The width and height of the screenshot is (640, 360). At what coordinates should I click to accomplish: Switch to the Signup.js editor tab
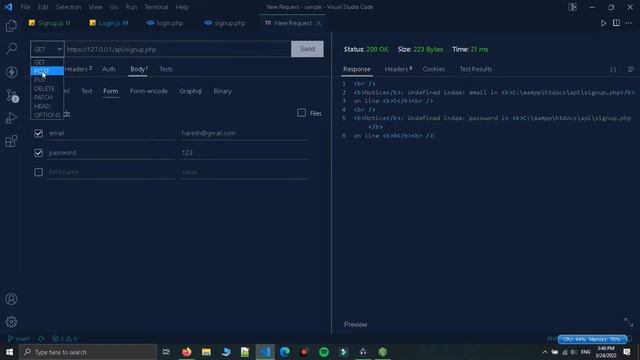pyautogui.click(x=49, y=23)
